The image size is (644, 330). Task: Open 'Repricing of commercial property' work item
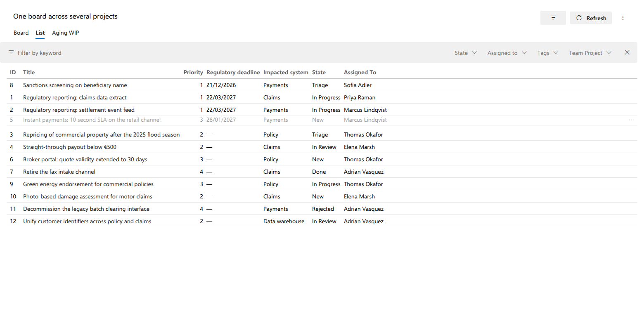point(101,134)
